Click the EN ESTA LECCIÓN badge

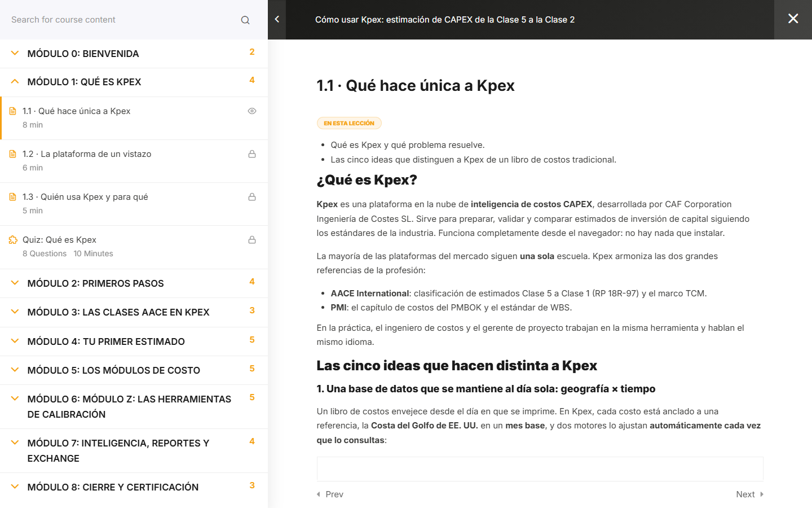pyautogui.click(x=349, y=123)
